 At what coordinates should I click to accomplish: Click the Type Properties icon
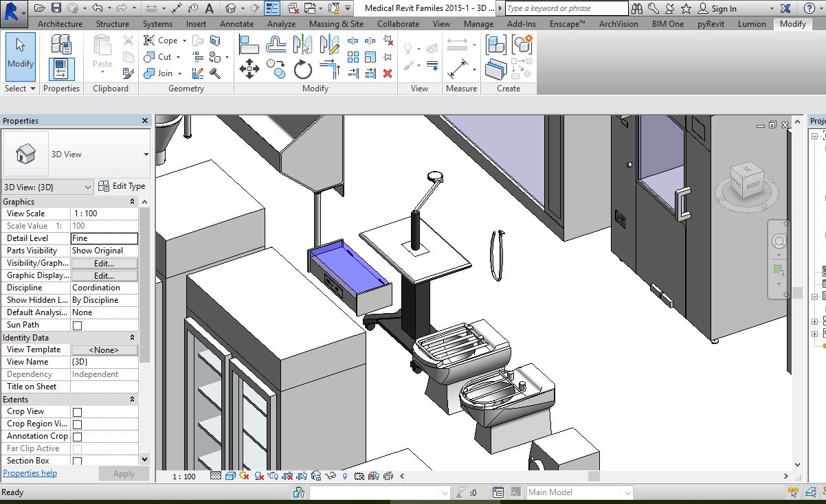coord(61,45)
